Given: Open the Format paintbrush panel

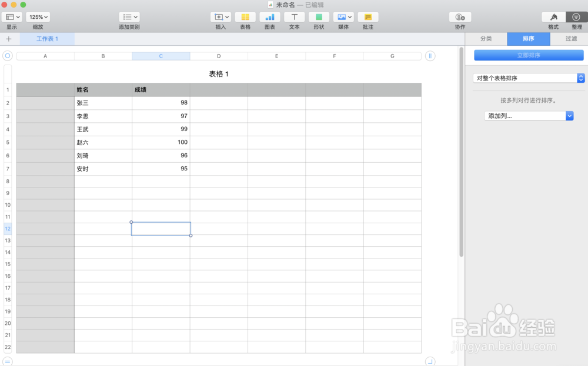Looking at the screenshot, I should pos(553,17).
